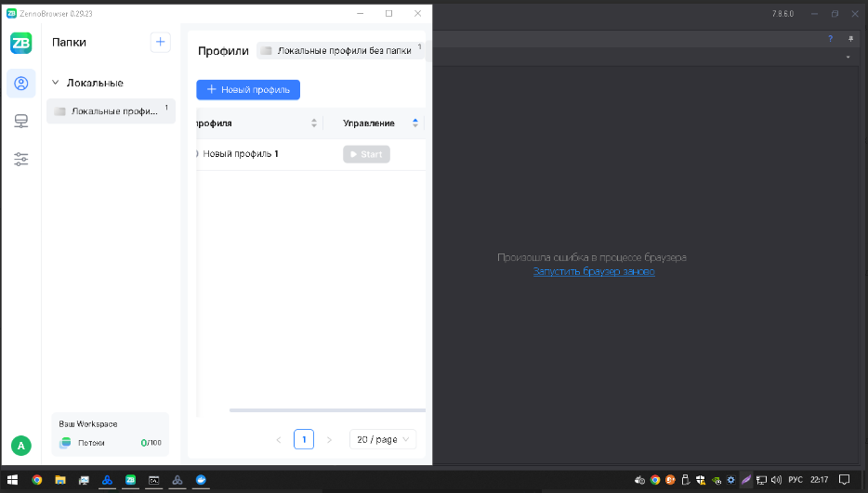
Task: Select page 1 in the pagination
Action: point(304,439)
